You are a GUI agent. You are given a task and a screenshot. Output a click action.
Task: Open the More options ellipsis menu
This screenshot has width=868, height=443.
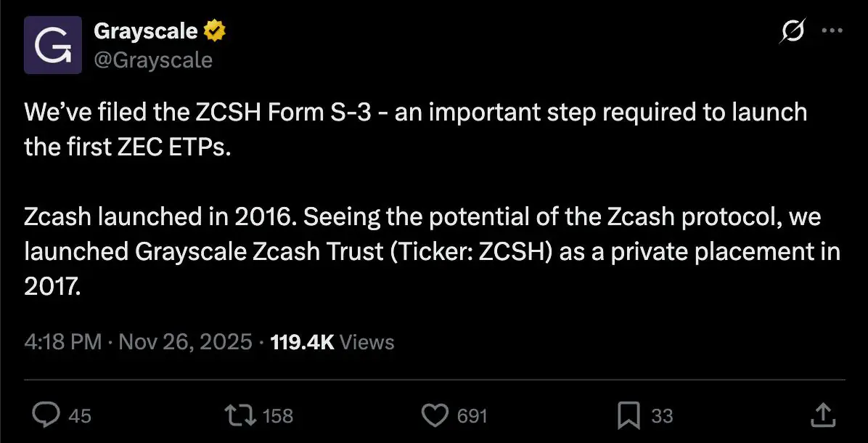pos(831,31)
